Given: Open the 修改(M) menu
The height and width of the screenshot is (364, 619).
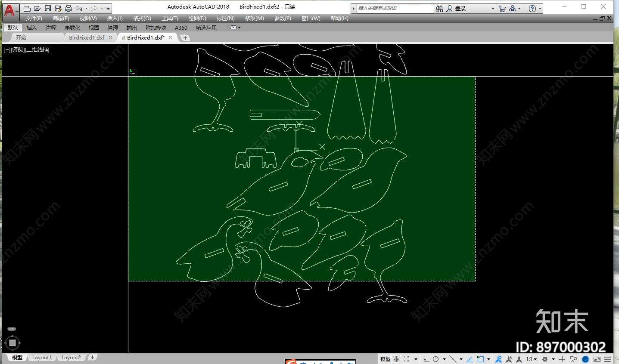Looking at the screenshot, I should (x=254, y=19).
